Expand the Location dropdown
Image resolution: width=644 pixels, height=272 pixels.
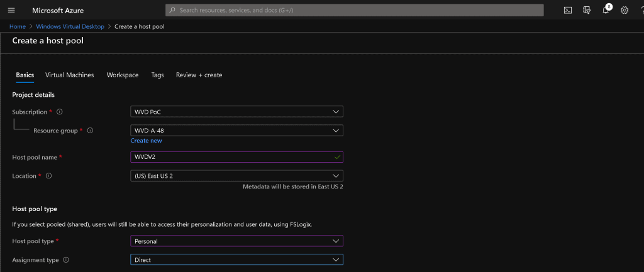pos(236,176)
